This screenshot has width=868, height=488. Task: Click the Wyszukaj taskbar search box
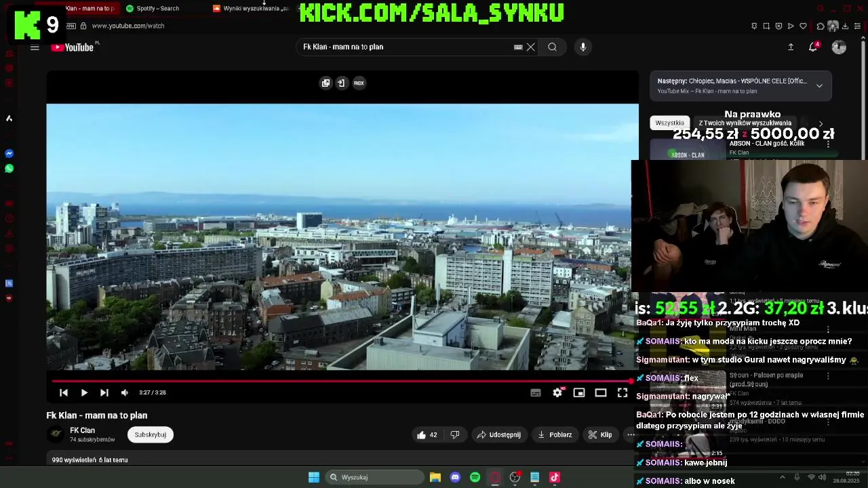(373, 477)
